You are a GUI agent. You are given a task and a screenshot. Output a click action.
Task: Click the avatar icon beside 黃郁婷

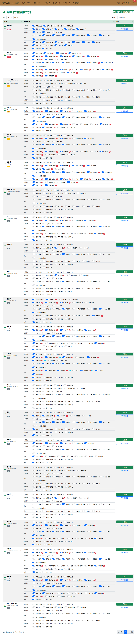(5, 579)
